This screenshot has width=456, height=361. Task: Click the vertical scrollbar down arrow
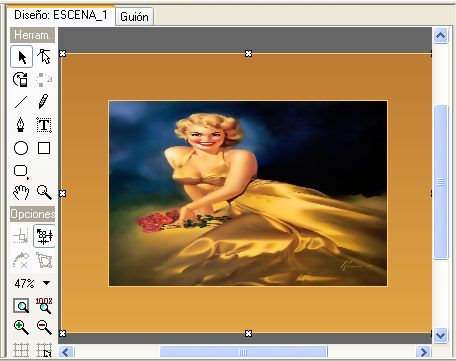point(441,335)
